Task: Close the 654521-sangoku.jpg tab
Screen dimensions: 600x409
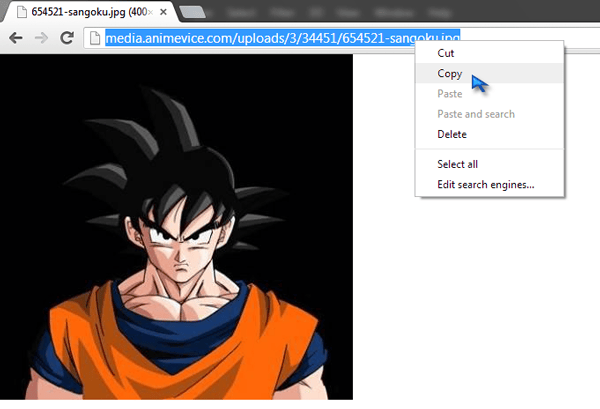Action: tap(163, 12)
